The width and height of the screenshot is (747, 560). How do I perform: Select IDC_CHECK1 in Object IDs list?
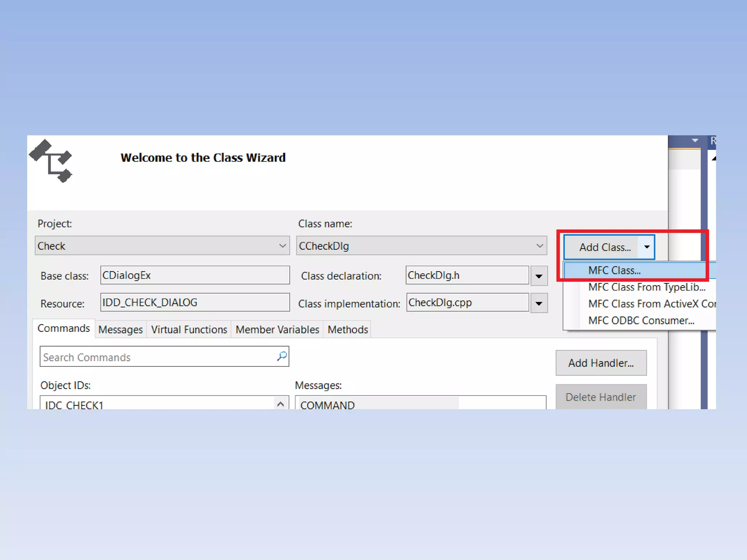click(74, 405)
